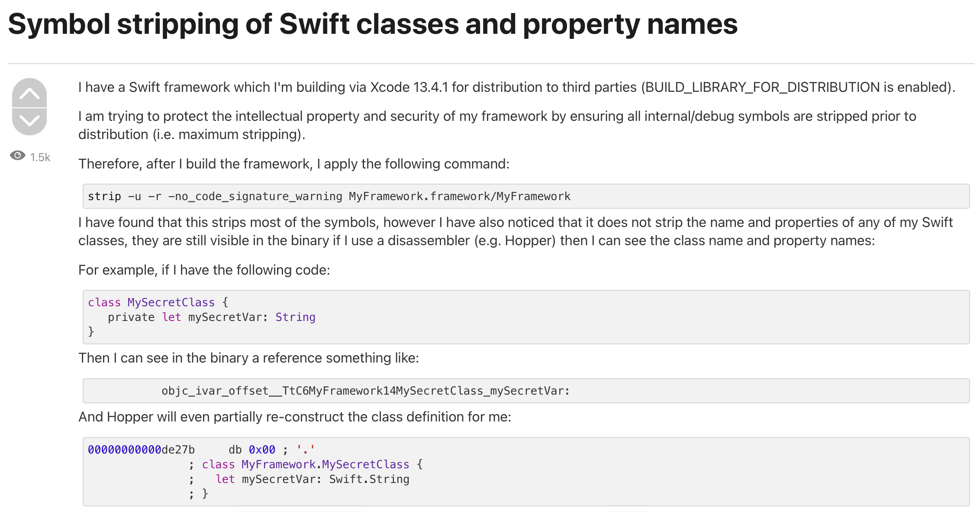
Task: Click the MyFramework.framework path in strip command
Action: pyautogui.click(x=459, y=196)
